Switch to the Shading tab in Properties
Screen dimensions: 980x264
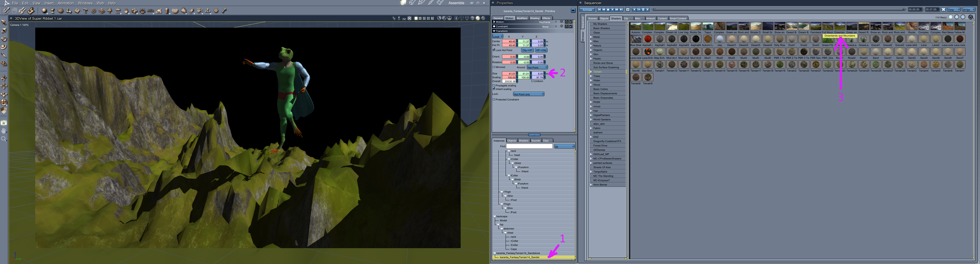pos(535,18)
